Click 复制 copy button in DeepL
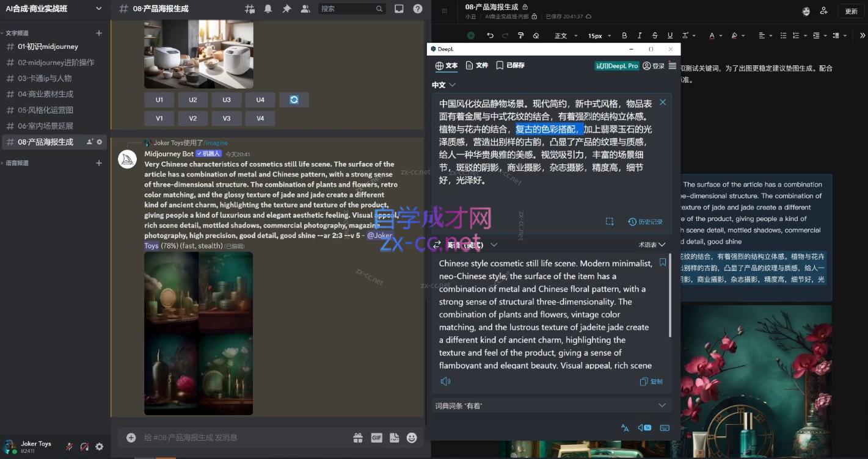The width and height of the screenshot is (868, 459). point(651,381)
